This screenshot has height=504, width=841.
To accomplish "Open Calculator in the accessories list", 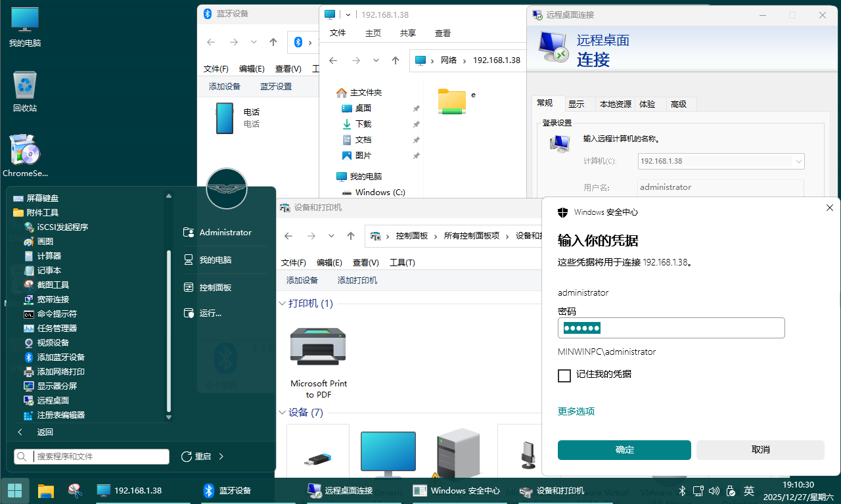I will coord(49,256).
